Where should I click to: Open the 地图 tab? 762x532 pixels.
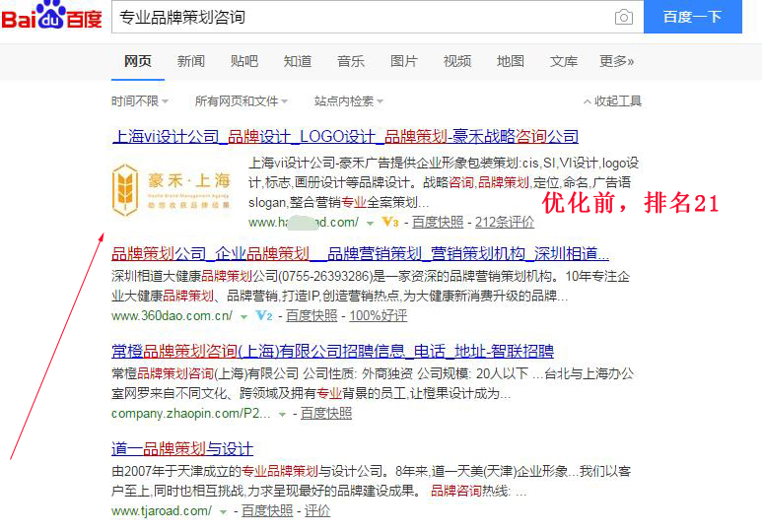tap(511, 61)
